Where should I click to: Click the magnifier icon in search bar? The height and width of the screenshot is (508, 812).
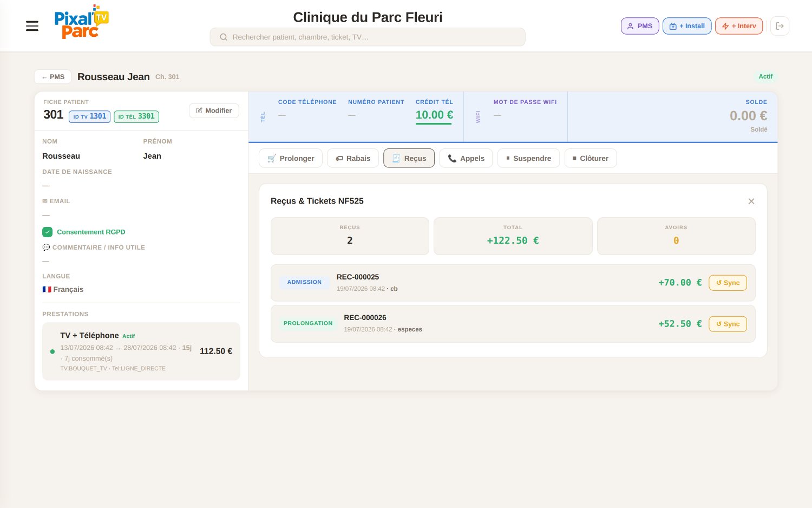tap(223, 37)
